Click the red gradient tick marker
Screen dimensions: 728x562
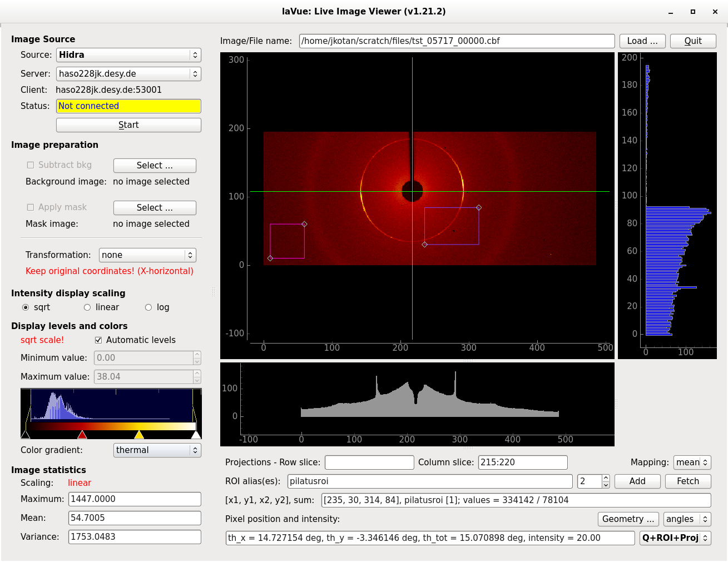pyautogui.click(x=82, y=435)
